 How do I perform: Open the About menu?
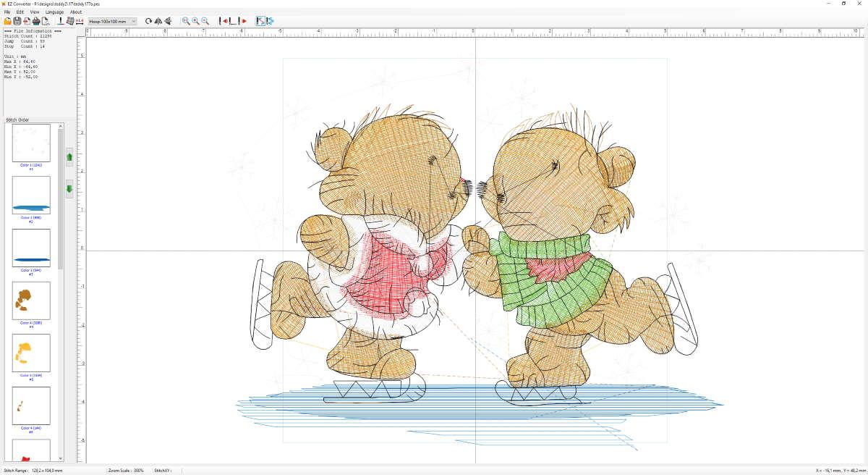coord(76,12)
